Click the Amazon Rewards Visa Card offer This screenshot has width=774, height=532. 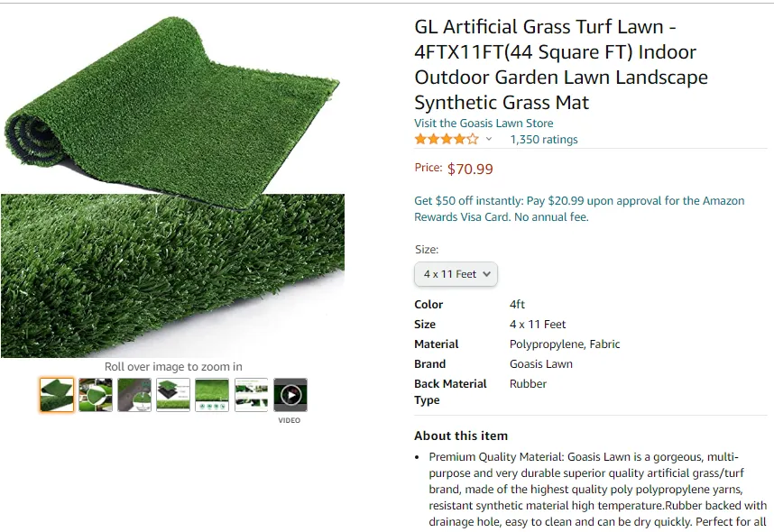pyautogui.click(x=579, y=209)
